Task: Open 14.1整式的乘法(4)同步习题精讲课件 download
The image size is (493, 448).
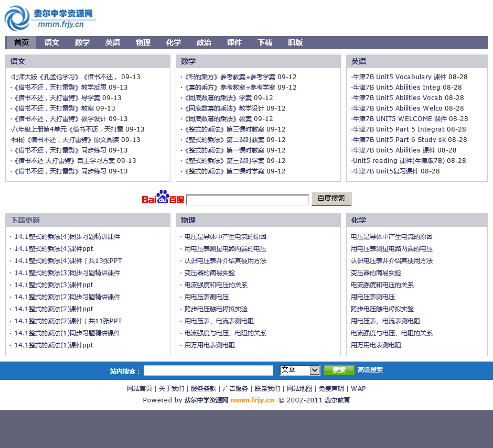Action: pyautogui.click(x=67, y=237)
